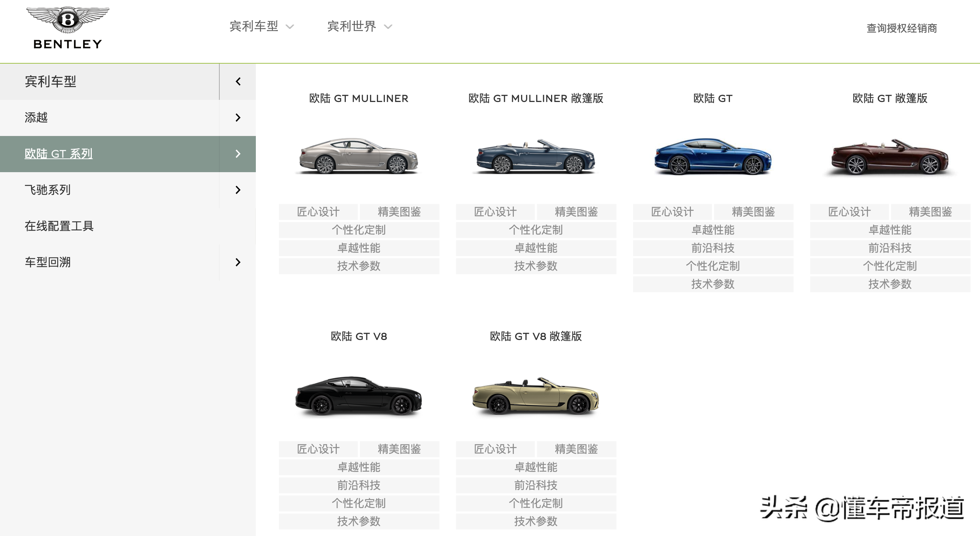Click the Bentley winged logo
Screen dimensions: 980x536
click(x=68, y=27)
